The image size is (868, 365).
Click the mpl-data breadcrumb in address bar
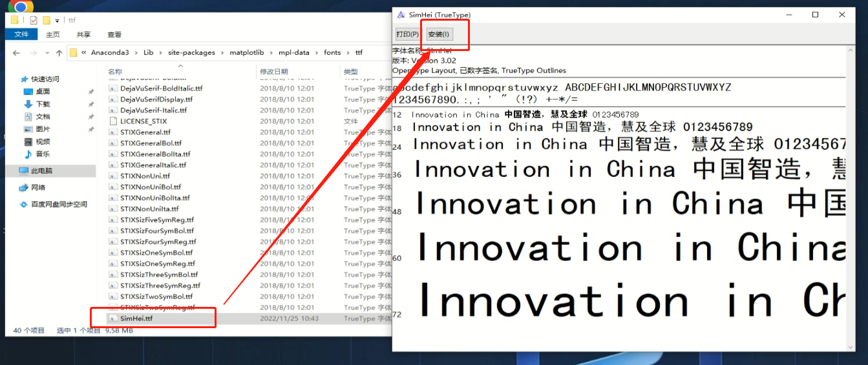click(294, 53)
